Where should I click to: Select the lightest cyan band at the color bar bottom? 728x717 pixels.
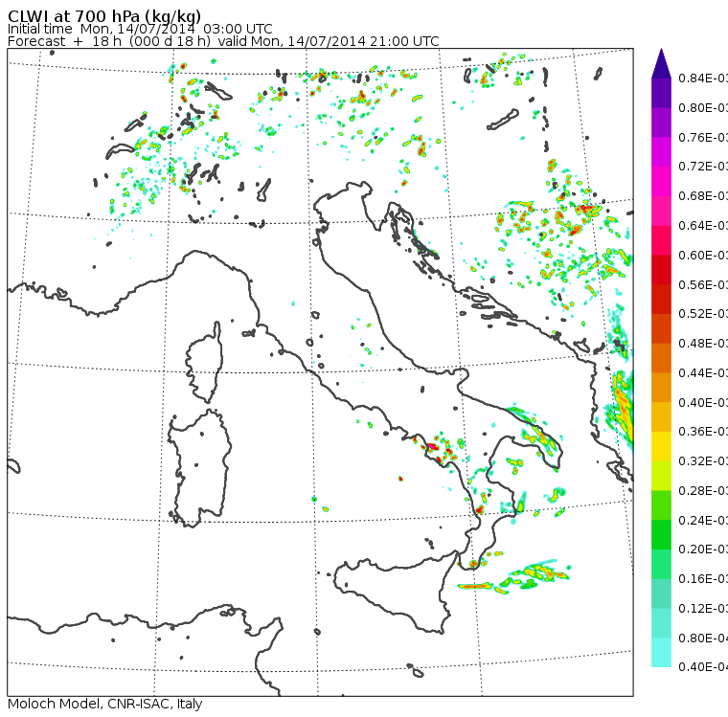pos(661,653)
